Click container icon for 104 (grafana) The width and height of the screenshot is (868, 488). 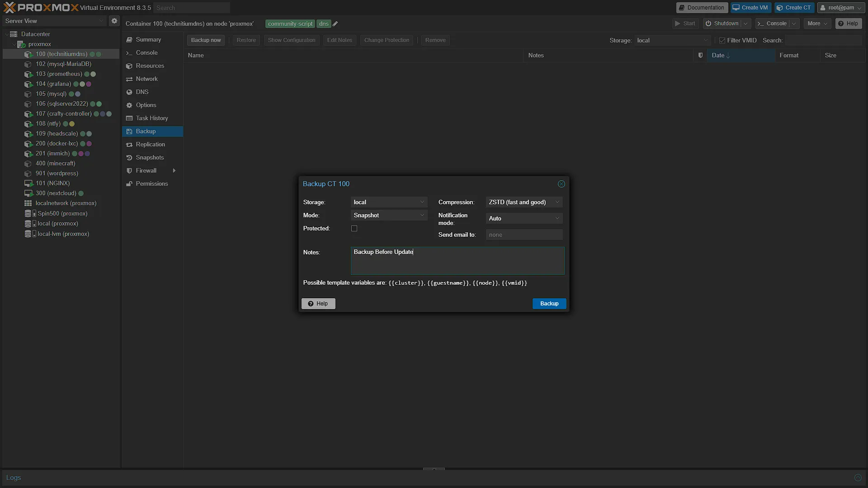point(28,84)
